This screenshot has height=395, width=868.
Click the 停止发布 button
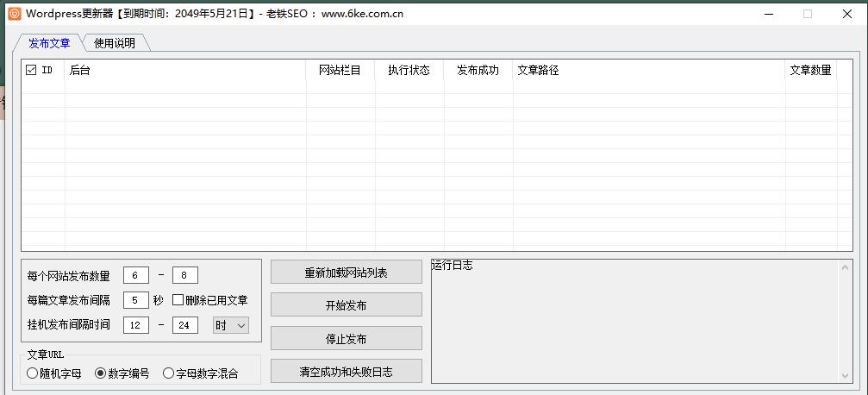[x=346, y=338]
